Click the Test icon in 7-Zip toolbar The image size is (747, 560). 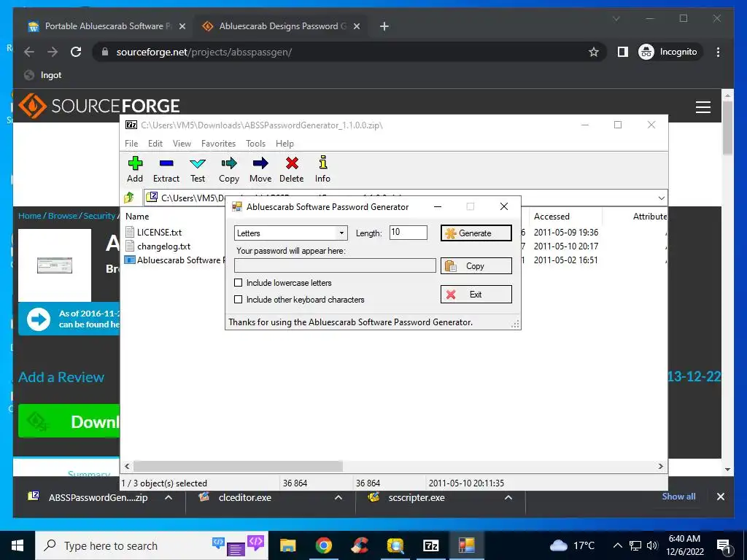[198, 163]
